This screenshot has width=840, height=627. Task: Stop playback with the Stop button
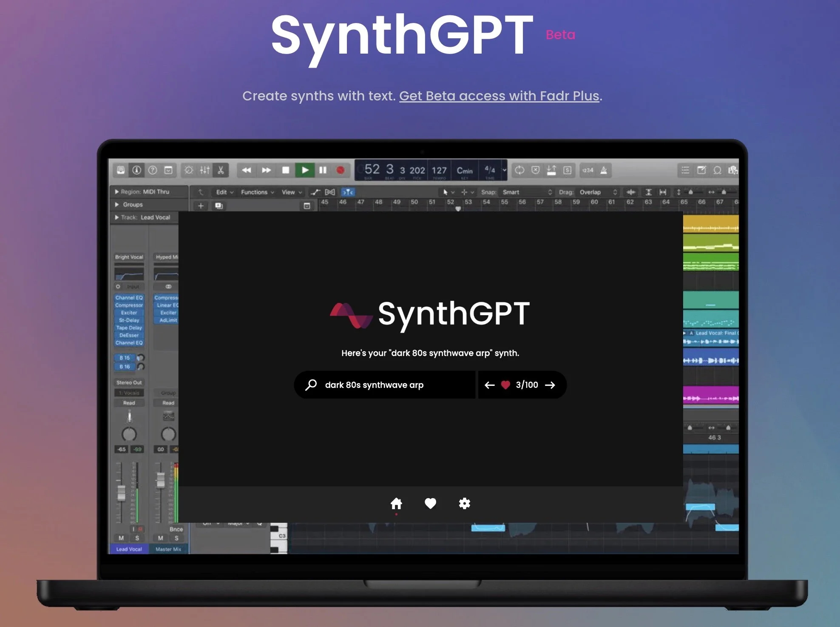click(286, 170)
